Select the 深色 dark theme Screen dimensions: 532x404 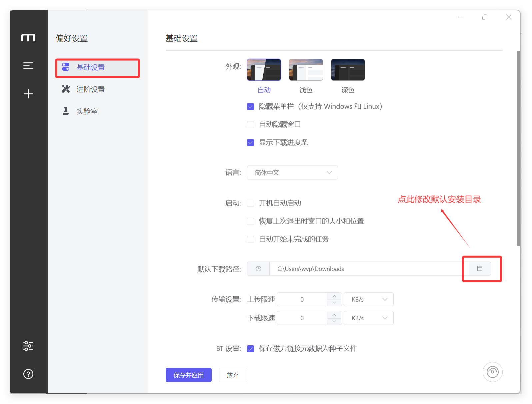coord(348,76)
